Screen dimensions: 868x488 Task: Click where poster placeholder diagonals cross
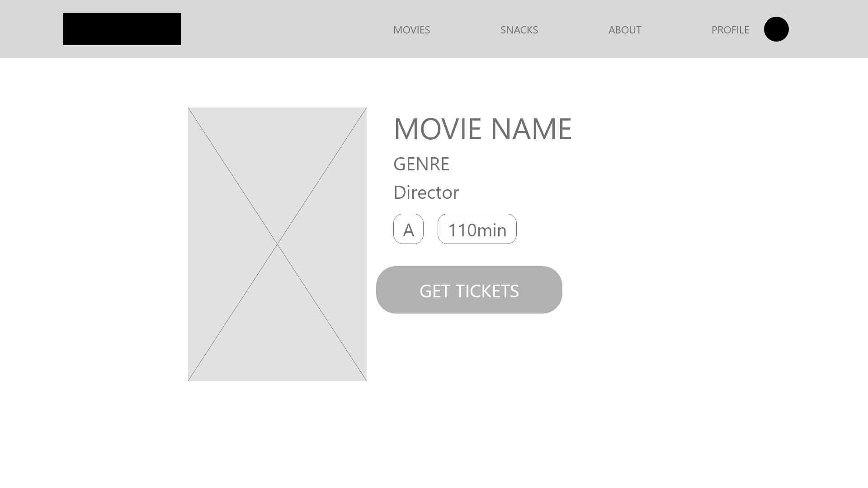(277, 244)
